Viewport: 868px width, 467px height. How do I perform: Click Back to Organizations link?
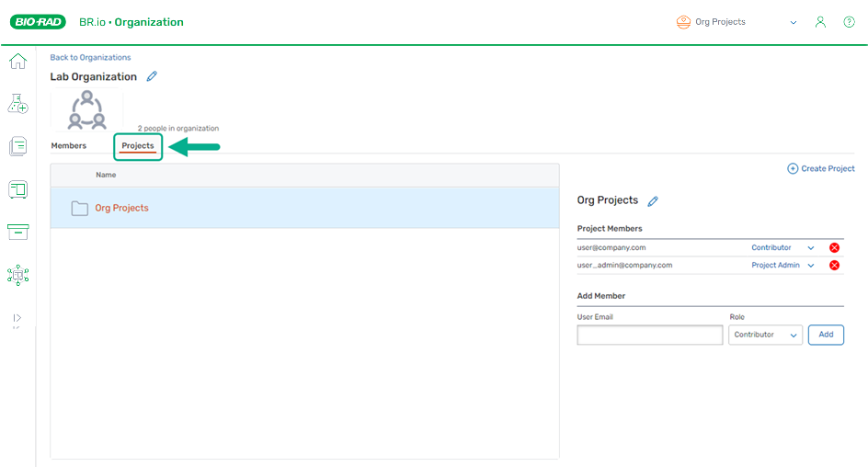click(x=90, y=57)
